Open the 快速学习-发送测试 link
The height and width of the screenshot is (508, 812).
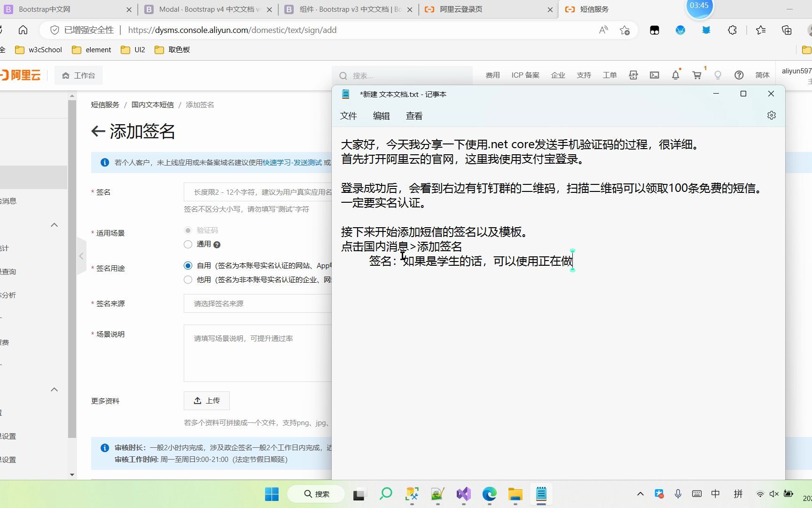pyautogui.click(x=292, y=162)
